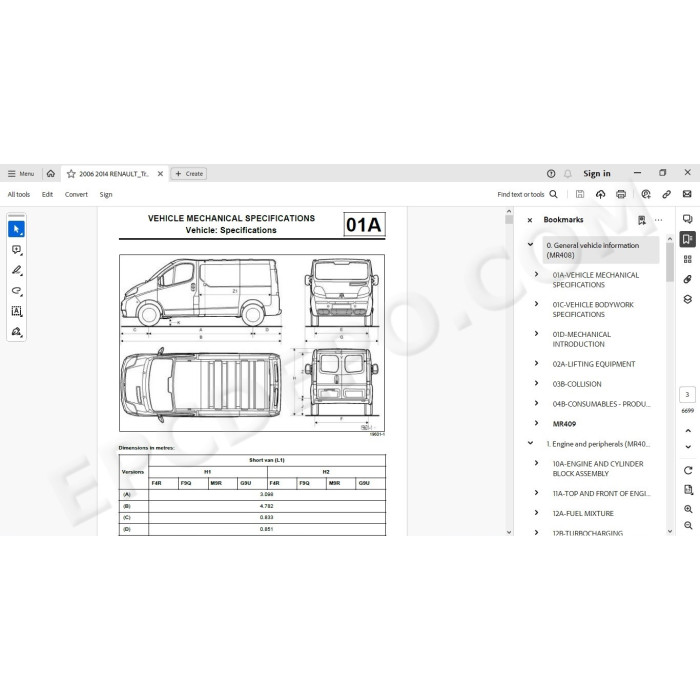Click the Save file icon

(580, 194)
